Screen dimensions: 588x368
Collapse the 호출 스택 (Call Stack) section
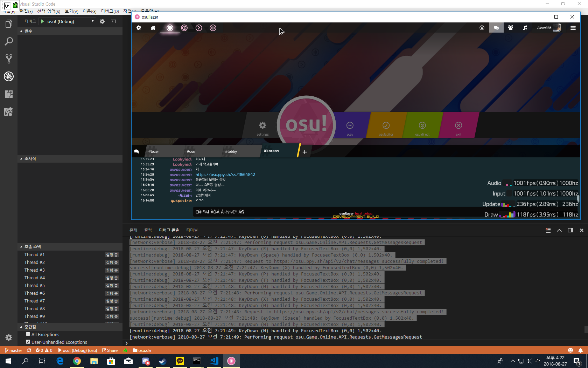70,247
